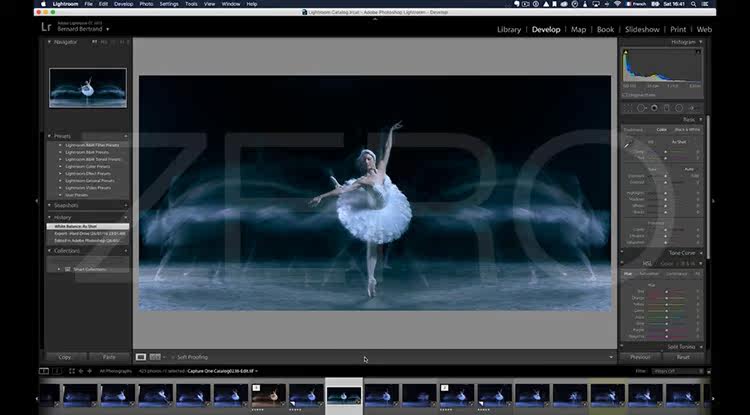The width and height of the screenshot is (750, 415).
Task: Collapse the Histogram panel
Action: point(701,42)
